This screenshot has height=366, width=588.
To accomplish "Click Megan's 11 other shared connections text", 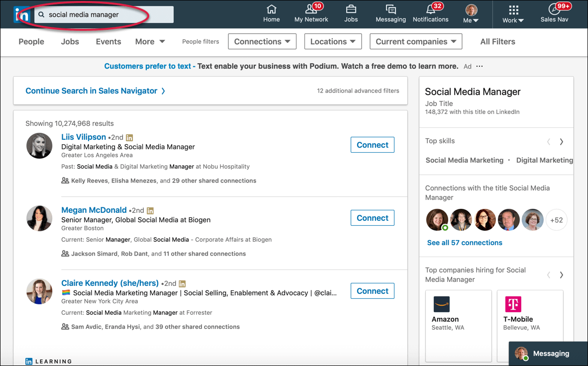I will tap(205, 254).
